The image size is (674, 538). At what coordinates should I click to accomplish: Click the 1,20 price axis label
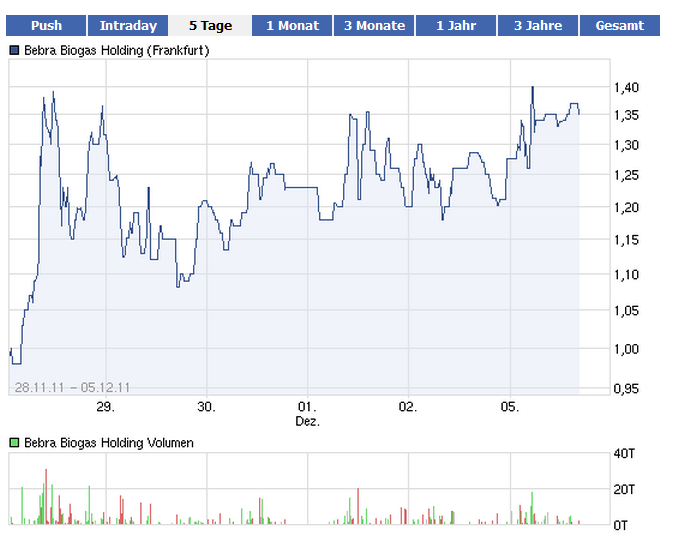626,208
